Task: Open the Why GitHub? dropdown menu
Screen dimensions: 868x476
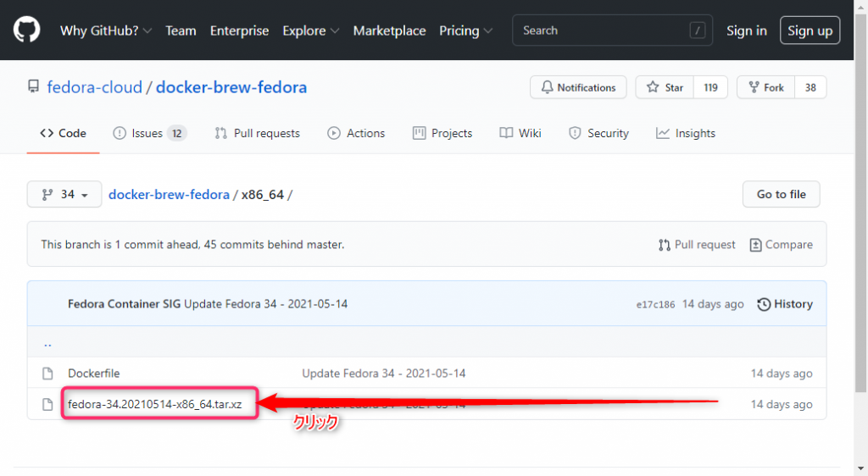Action: 106,30
